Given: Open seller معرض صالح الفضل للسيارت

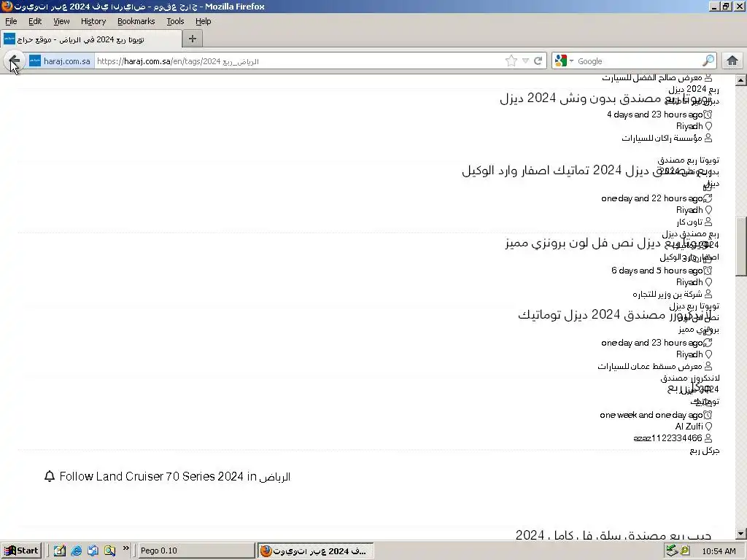Looking at the screenshot, I should (651, 77).
